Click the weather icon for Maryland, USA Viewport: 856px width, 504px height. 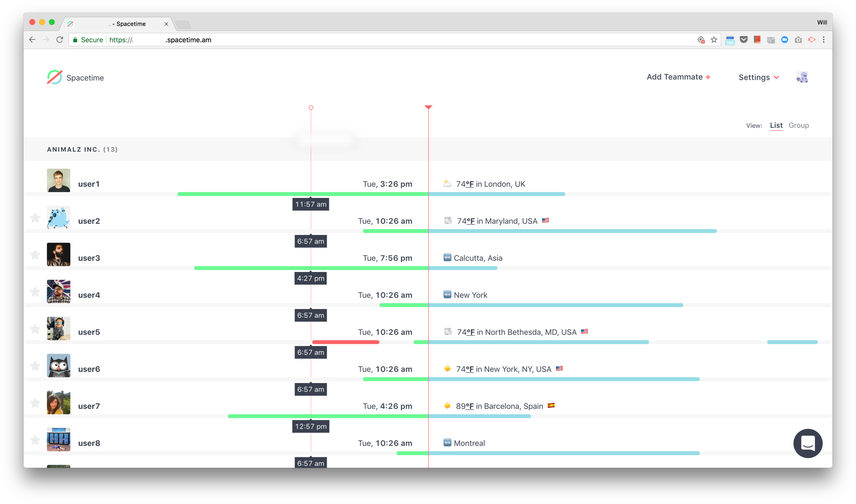coord(448,221)
